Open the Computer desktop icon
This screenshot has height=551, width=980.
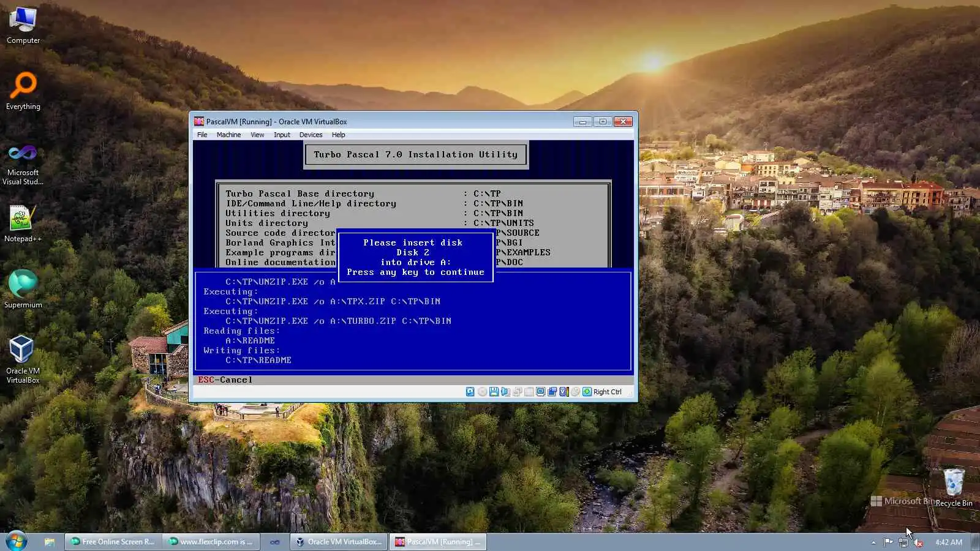tap(23, 26)
